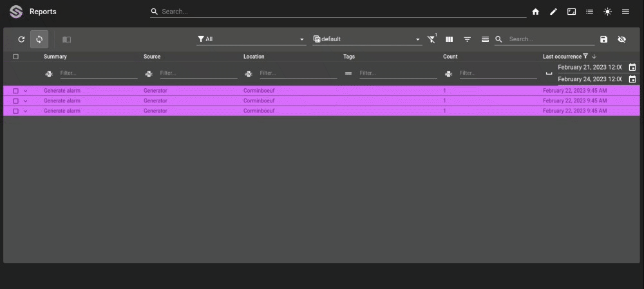Open the column chooser icon
This screenshot has width=644, height=289.
(450, 39)
